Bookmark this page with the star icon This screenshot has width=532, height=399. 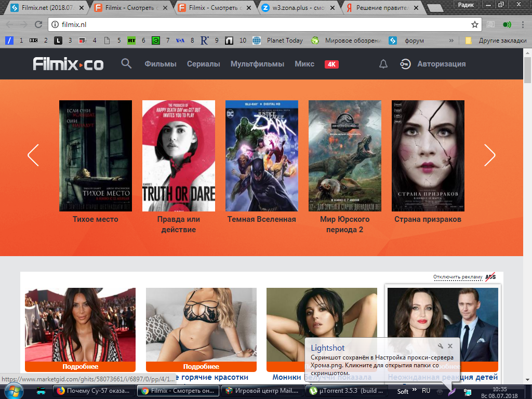(x=474, y=24)
